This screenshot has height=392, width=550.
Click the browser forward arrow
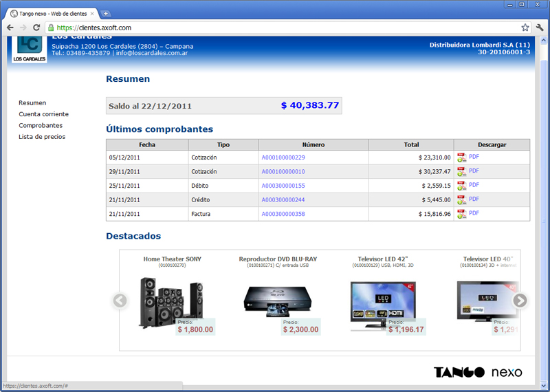pyautogui.click(x=23, y=28)
